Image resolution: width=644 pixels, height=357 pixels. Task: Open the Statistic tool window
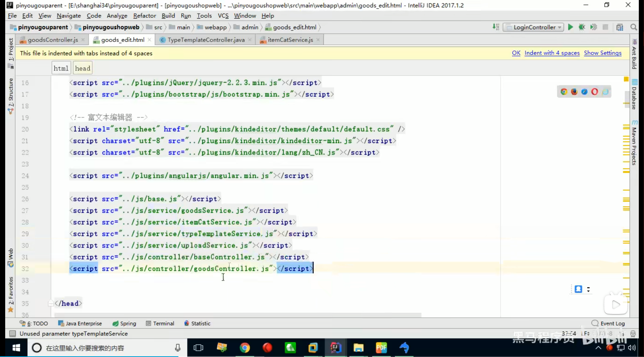[x=197, y=323]
